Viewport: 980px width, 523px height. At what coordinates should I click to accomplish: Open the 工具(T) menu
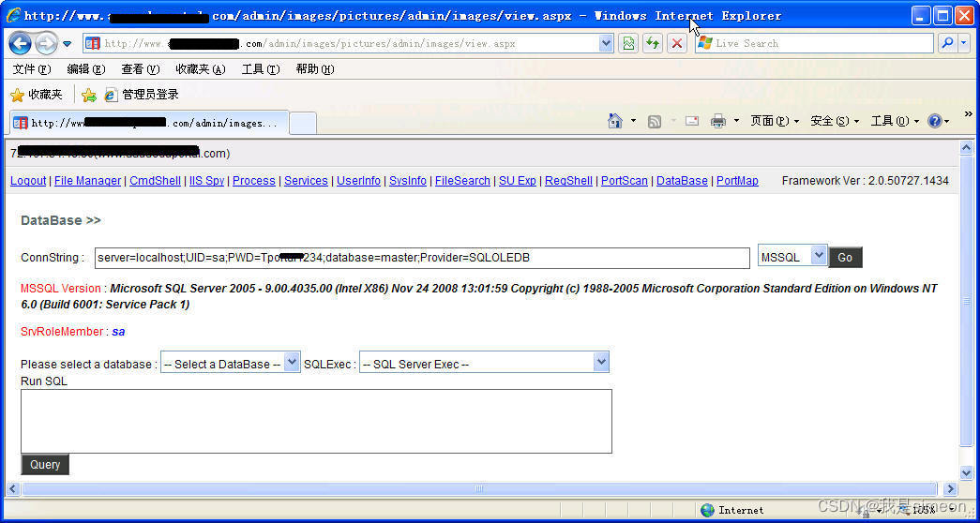(261, 69)
